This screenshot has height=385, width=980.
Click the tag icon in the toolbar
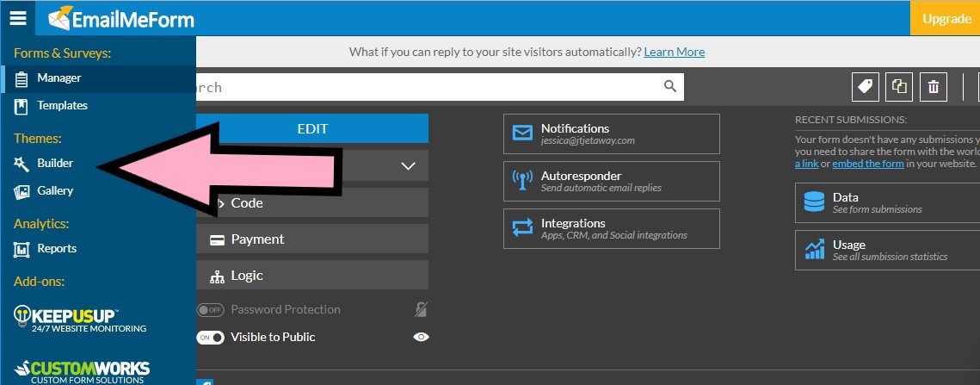coord(865,86)
